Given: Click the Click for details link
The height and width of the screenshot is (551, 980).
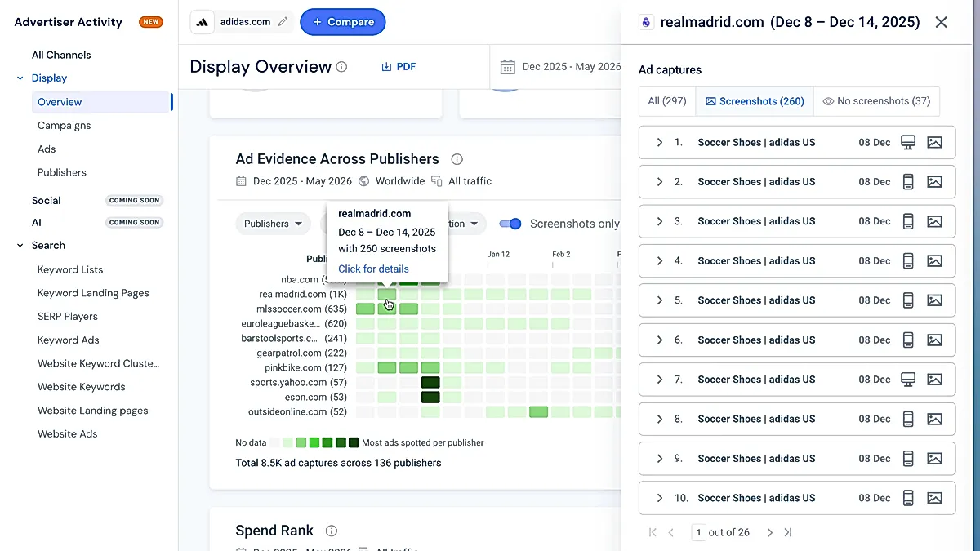Looking at the screenshot, I should click(373, 269).
